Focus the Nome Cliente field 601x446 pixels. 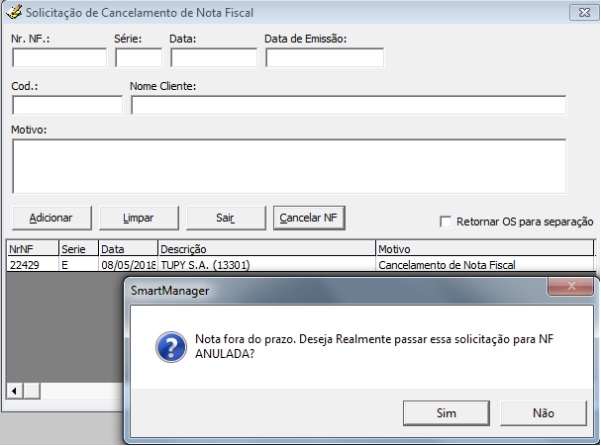(348, 105)
